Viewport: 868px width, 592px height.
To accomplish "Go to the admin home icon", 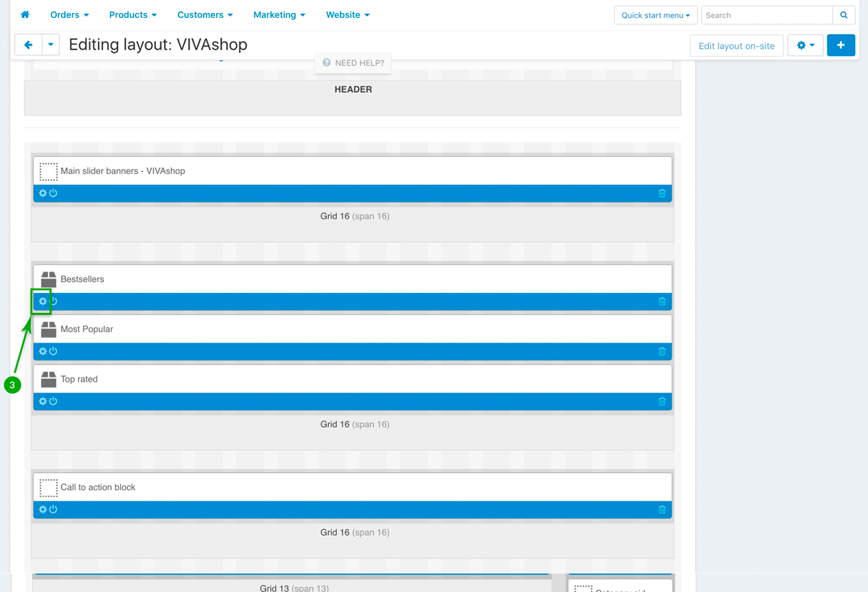I will (x=25, y=15).
